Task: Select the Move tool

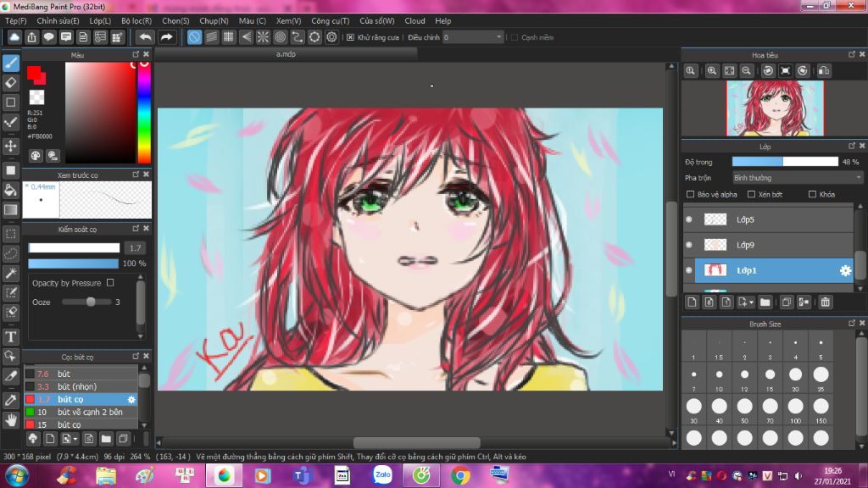Action: (11, 146)
